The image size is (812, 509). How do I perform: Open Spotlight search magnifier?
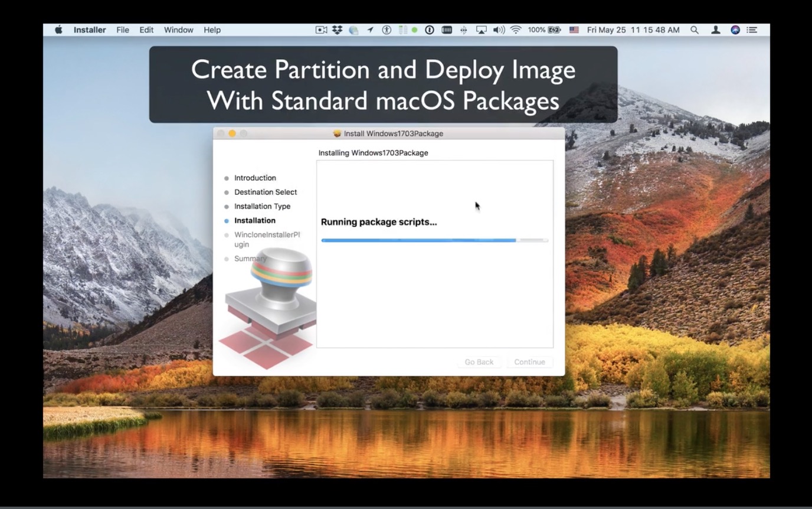(x=695, y=30)
